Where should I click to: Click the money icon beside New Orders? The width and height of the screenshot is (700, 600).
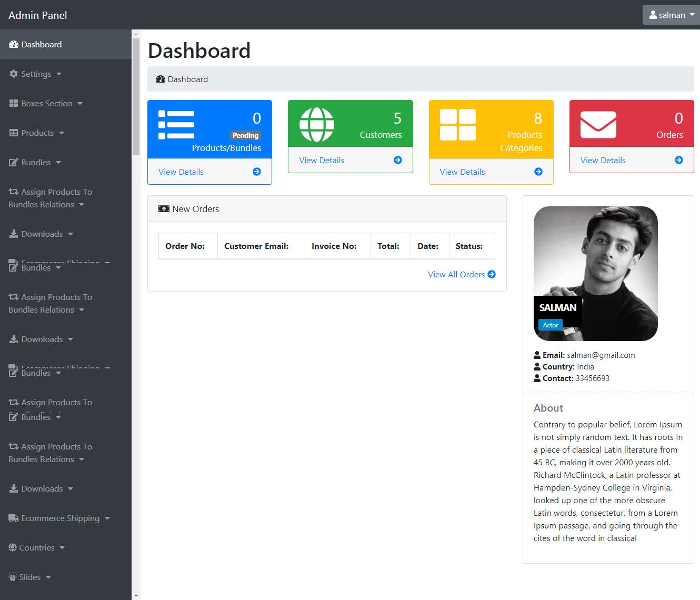click(164, 209)
